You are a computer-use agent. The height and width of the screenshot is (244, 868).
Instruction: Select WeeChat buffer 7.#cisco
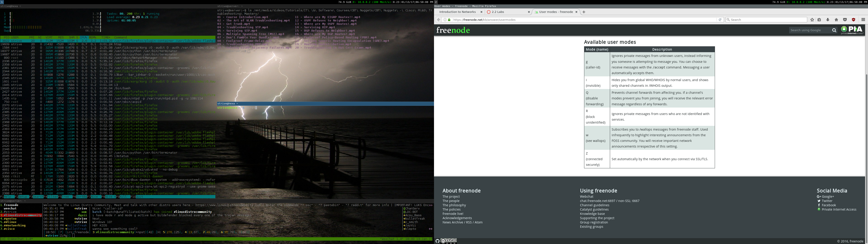[7, 229]
